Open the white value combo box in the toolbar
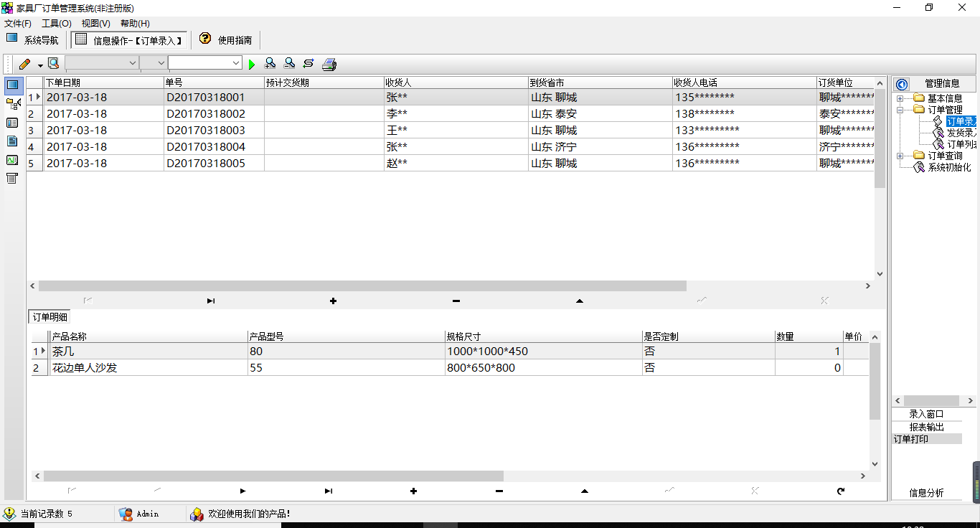This screenshot has height=528, width=980. click(205, 63)
